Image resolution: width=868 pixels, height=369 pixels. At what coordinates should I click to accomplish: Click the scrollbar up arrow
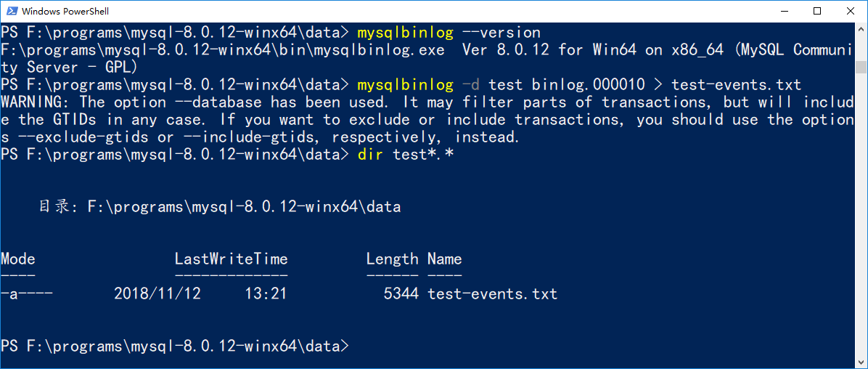(x=861, y=31)
